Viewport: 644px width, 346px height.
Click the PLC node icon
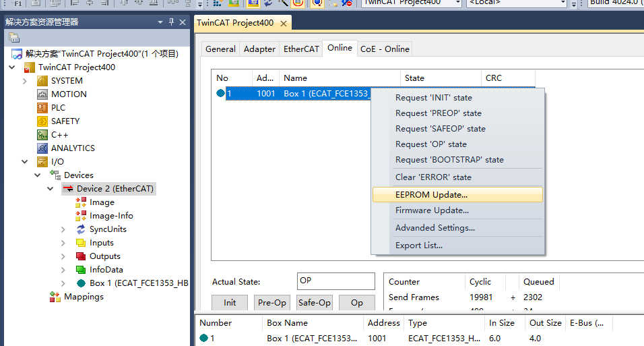click(x=42, y=108)
